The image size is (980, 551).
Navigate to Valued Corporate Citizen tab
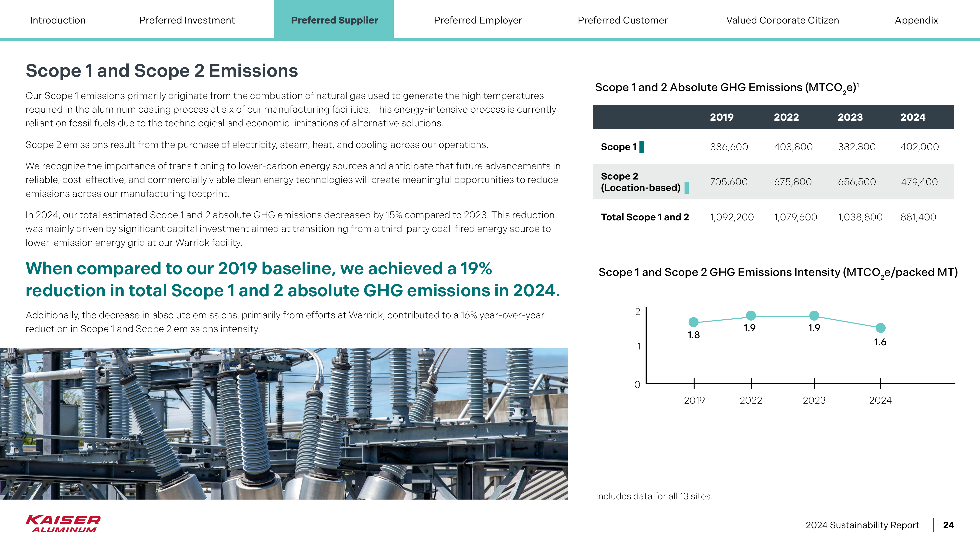(783, 20)
